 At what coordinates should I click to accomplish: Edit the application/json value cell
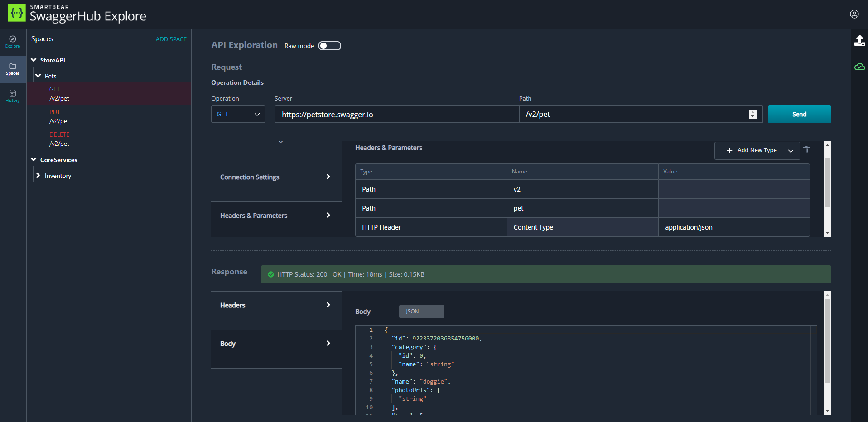point(734,227)
